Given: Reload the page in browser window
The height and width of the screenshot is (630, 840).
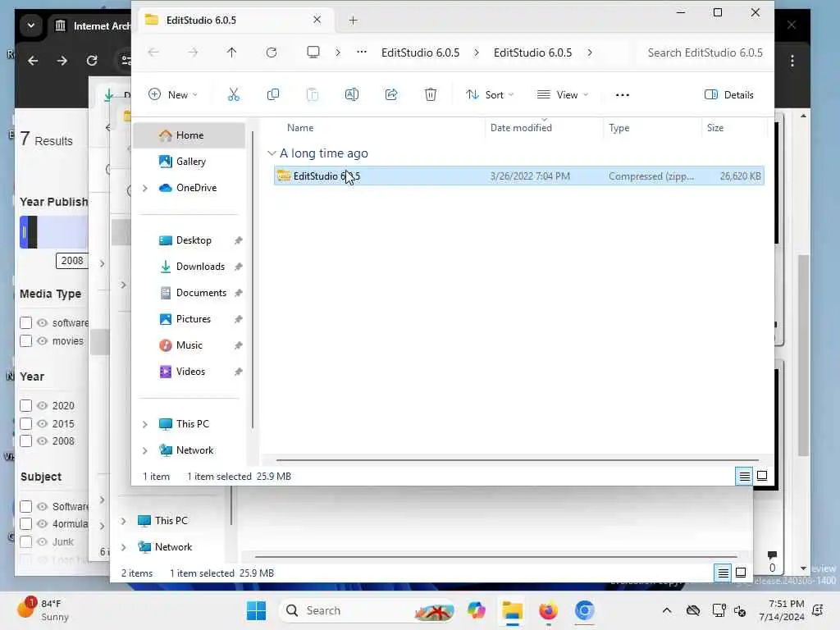Looking at the screenshot, I should [92, 61].
